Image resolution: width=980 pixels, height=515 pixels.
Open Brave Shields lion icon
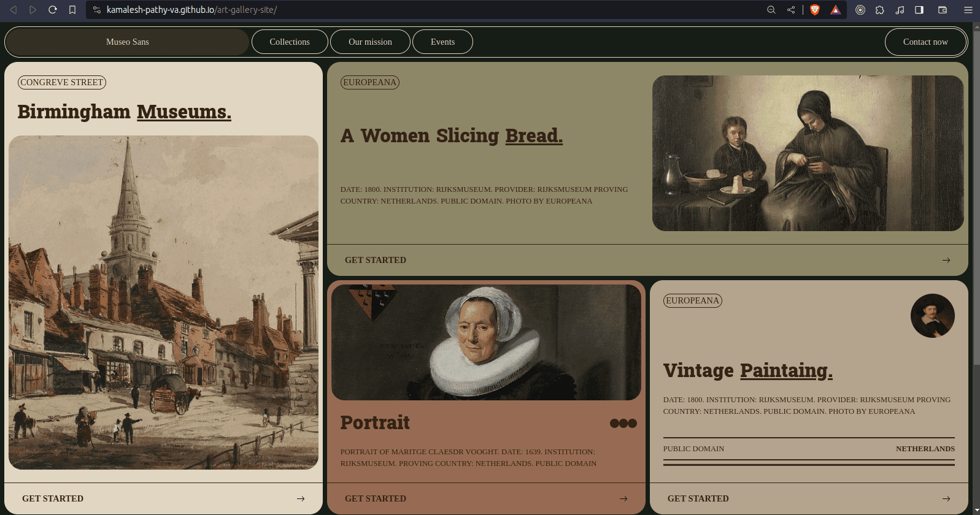pyautogui.click(x=815, y=10)
